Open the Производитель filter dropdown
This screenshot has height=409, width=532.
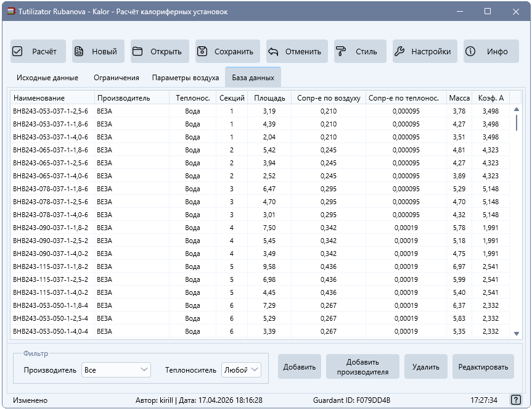point(116,370)
